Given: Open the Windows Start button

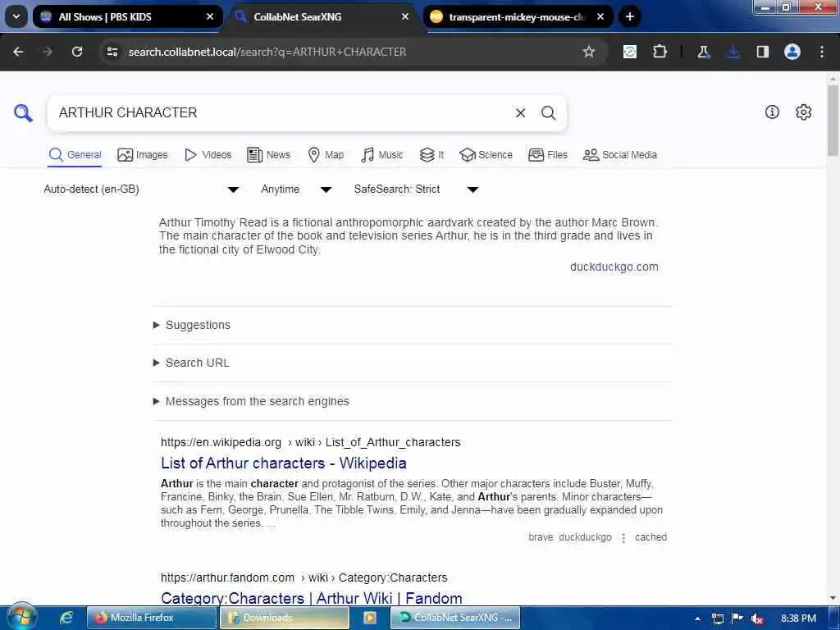Looking at the screenshot, I should coord(21,617).
